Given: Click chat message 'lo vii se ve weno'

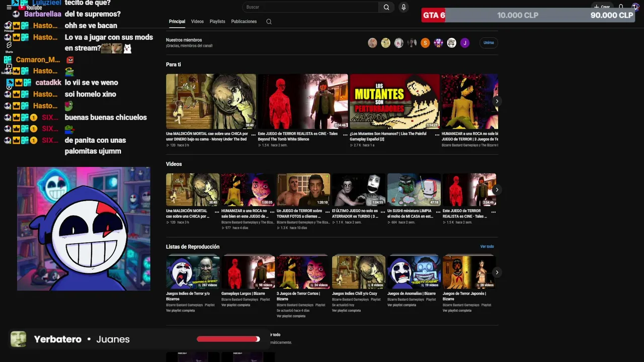Looking at the screenshot, I should (92, 82).
